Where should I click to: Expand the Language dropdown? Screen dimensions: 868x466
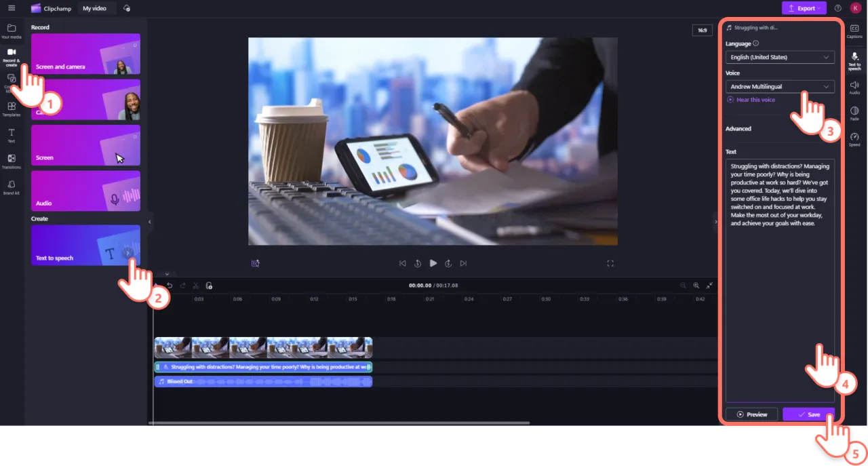[780, 58]
